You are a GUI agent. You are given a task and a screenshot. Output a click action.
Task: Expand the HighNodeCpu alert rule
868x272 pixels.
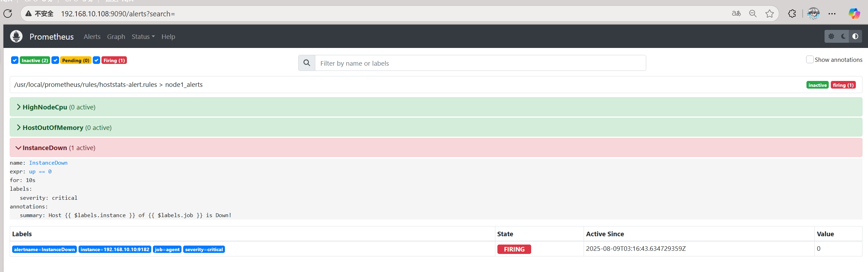tap(436, 107)
